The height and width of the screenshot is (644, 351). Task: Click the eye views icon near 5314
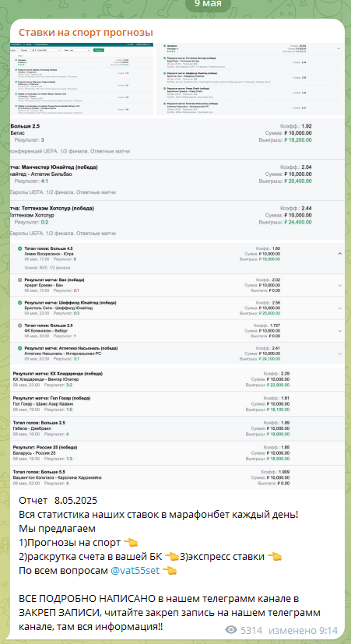pos(231,631)
